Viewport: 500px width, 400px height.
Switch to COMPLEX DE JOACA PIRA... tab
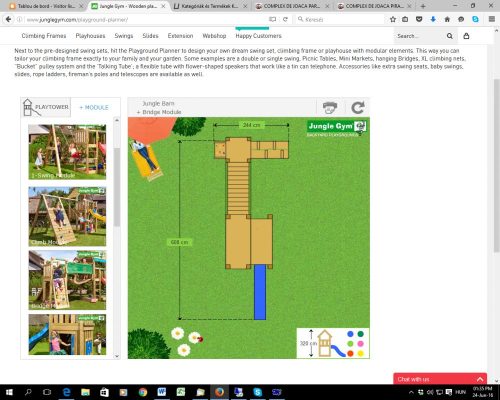tap(375, 6)
